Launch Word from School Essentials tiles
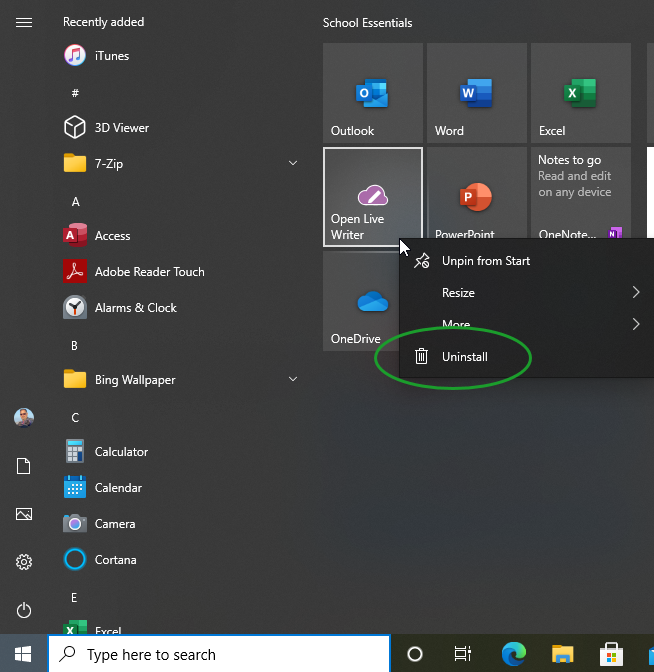 (x=476, y=93)
